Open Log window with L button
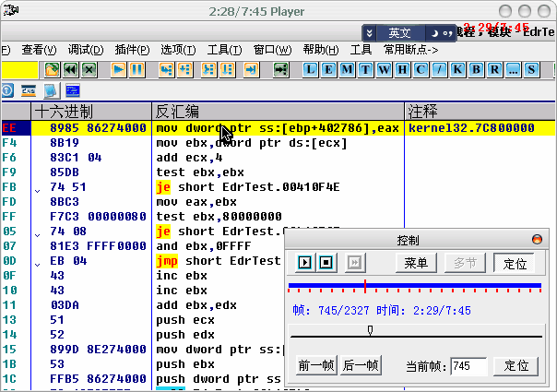Viewport: 557px width, 392px height. 310,69
